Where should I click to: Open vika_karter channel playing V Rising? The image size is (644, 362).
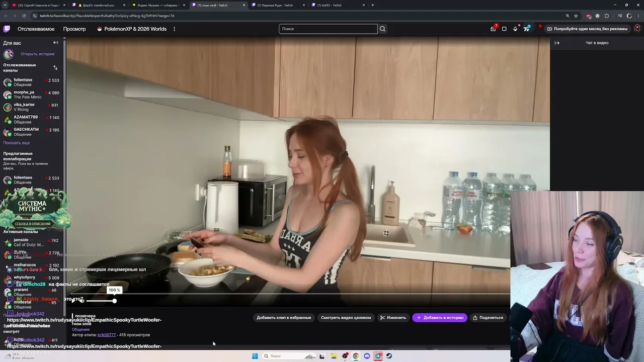pyautogui.click(x=31, y=107)
